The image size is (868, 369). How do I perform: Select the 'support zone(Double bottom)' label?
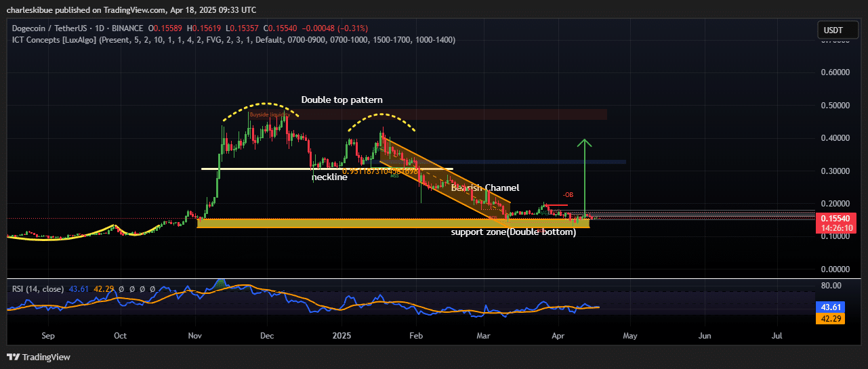tap(513, 232)
